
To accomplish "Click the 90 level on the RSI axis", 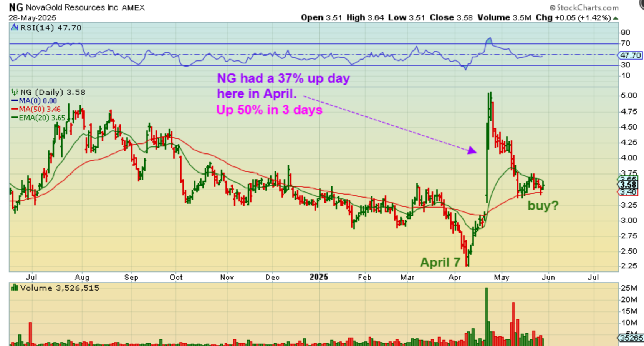I will (x=626, y=33).
